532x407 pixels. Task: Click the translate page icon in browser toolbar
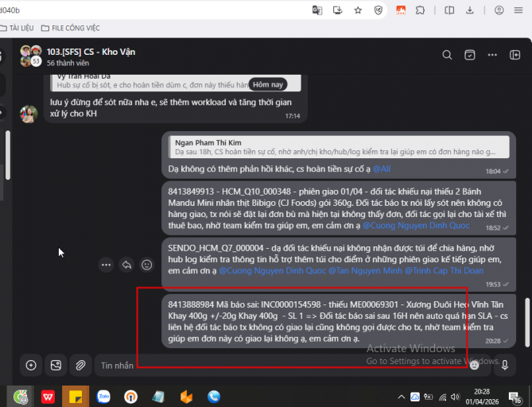pyautogui.click(x=316, y=10)
